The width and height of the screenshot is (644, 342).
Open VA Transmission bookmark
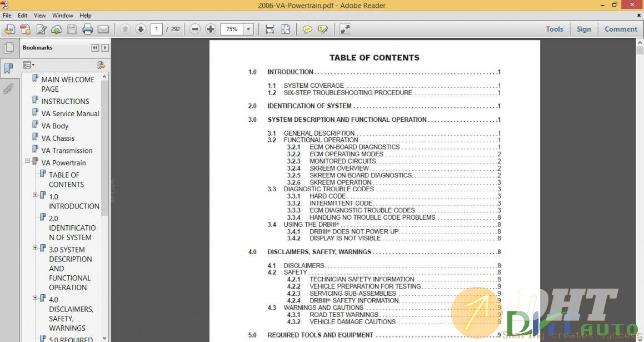67,151
